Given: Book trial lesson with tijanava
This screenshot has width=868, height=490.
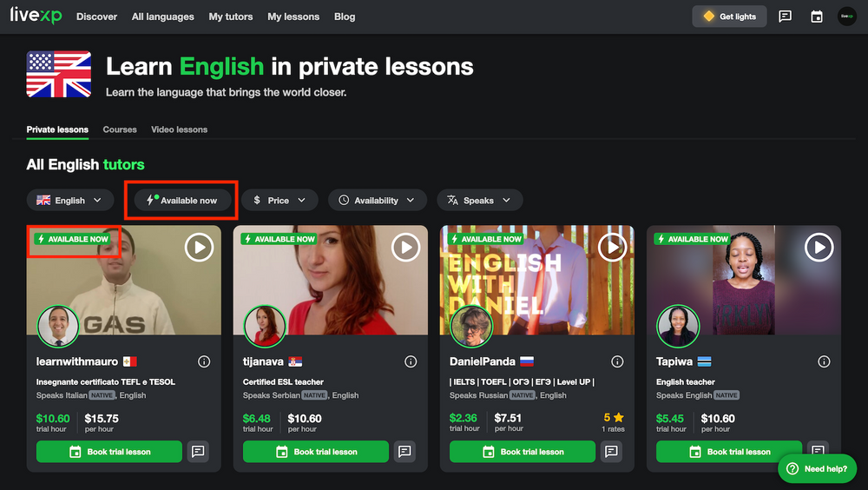Looking at the screenshot, I should point(316,452).
